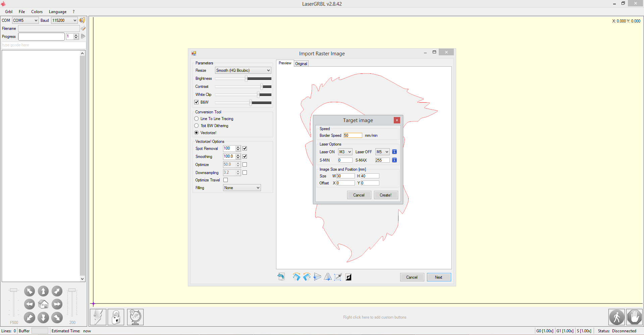Jog diagonally up-right
The height and width of the screenshot is (335, 644).
57,291
